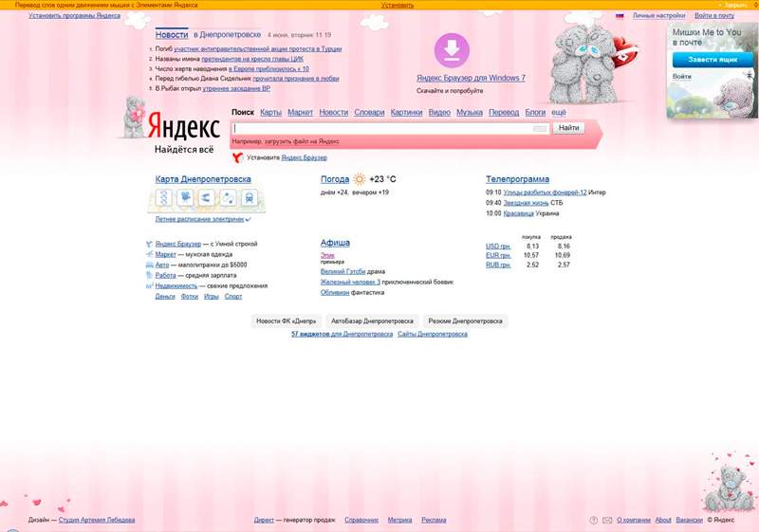The image size is (759, 532).
Task: Click the Метрика footer link
Action: [399, 521]
